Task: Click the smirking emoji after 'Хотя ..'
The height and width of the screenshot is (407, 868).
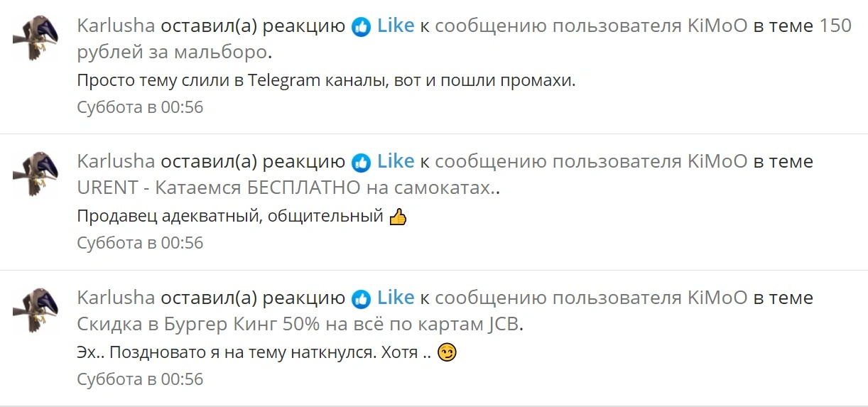Action: pyautogui.click(x=447, y=352)
